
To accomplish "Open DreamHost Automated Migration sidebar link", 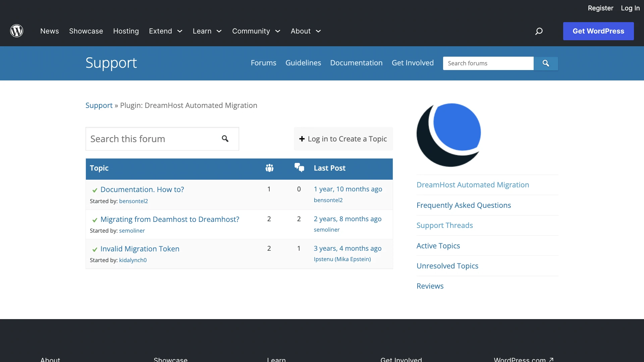I will 473,185.
